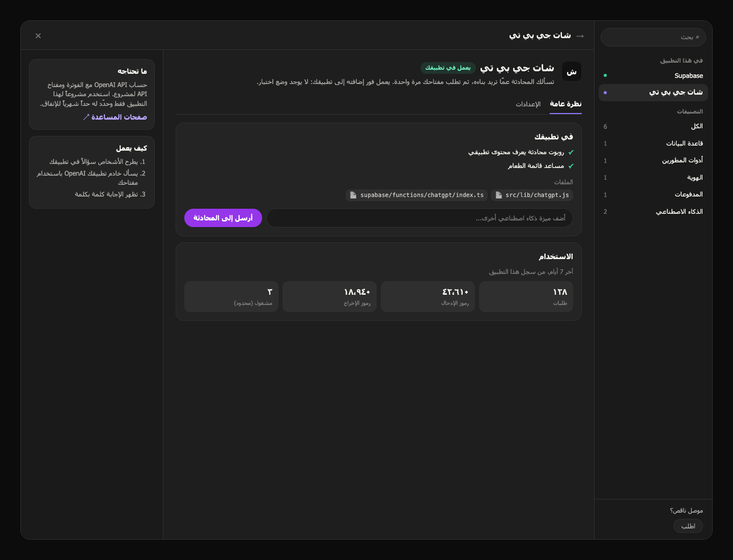733x560 pixels.
Task: Open the المدفوعات category
Action: pos(653,194)
